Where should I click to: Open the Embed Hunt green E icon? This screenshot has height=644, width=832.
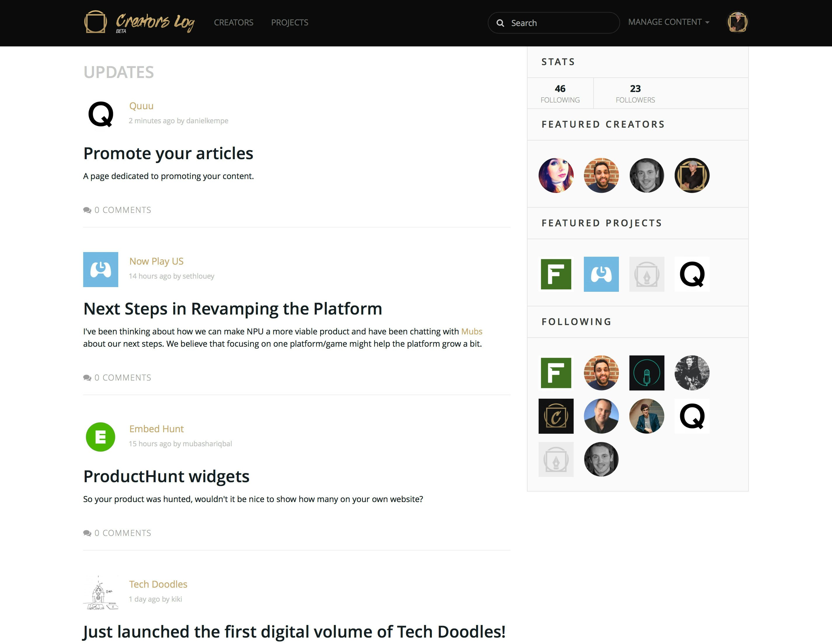(100, 437)
